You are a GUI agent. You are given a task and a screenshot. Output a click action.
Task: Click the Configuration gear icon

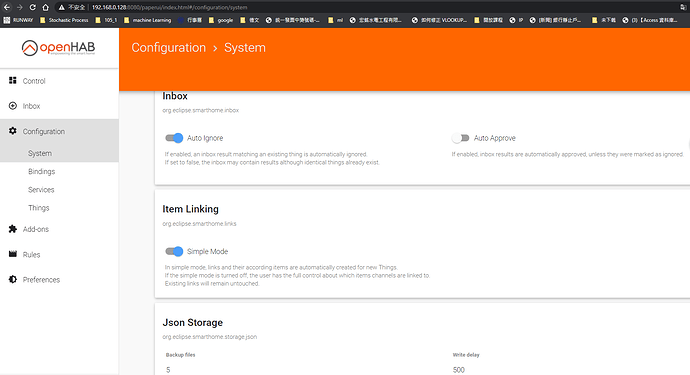point(13,131)
